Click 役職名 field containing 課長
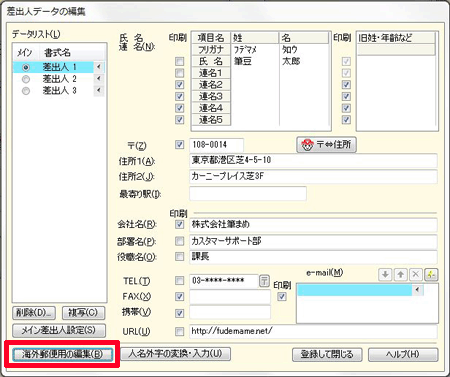This screenshot has height=377, width=450. coord(313,257)
